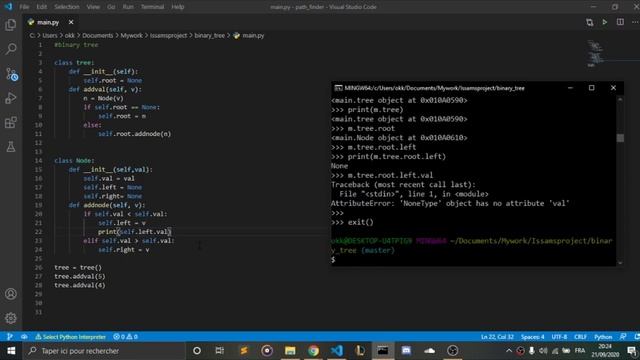
Task: Open the Explorer view in activity bar
Action: point(11,25)
